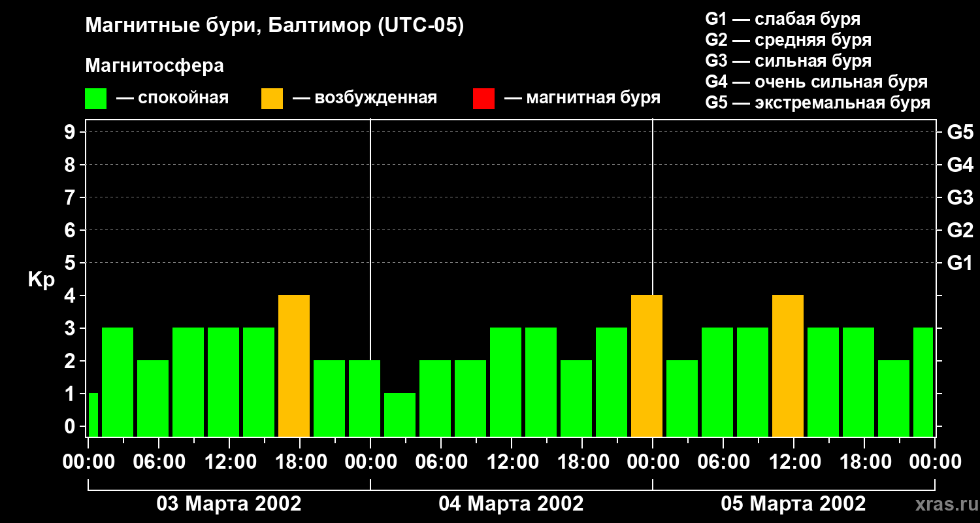
Task: Click the G2 label on right axis
Action: pos(960,230)
